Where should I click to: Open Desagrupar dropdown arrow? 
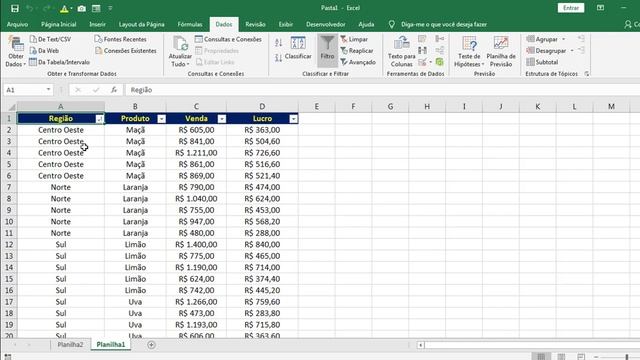tap(572, 51)
